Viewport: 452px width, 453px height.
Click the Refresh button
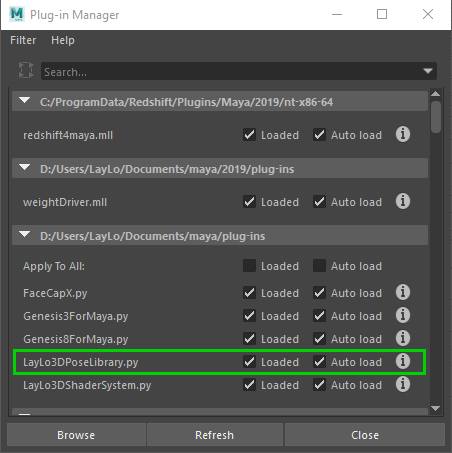(x=215, y=435)
